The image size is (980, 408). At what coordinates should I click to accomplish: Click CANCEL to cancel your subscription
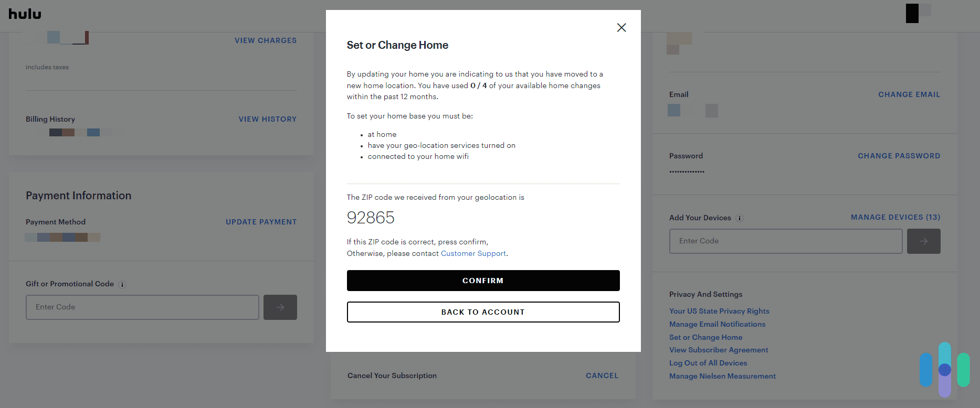(602, 375)
